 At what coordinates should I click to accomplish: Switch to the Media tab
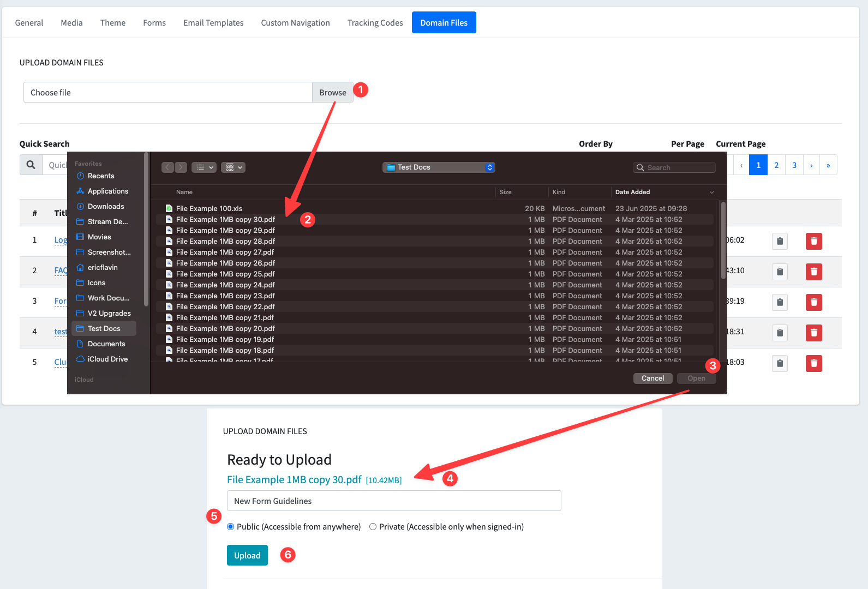click(71, 23)
